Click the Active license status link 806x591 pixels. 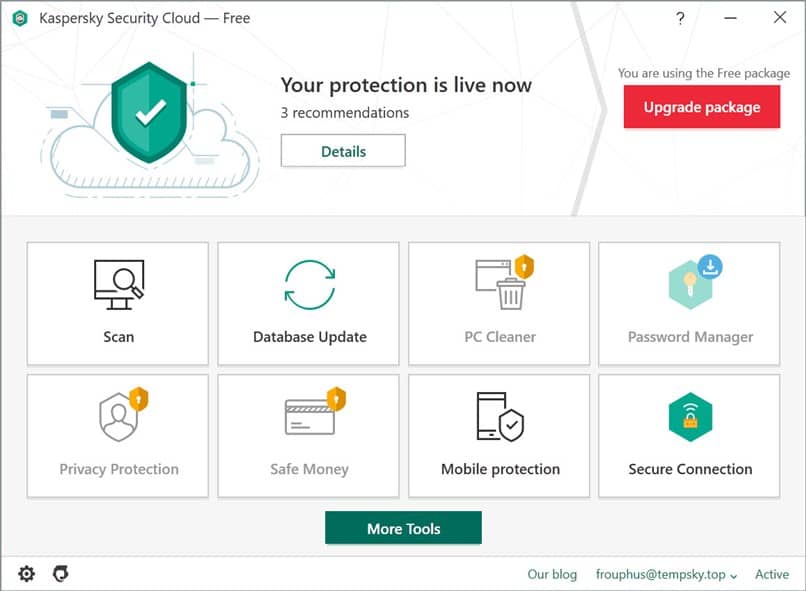[x=772, y=574]
